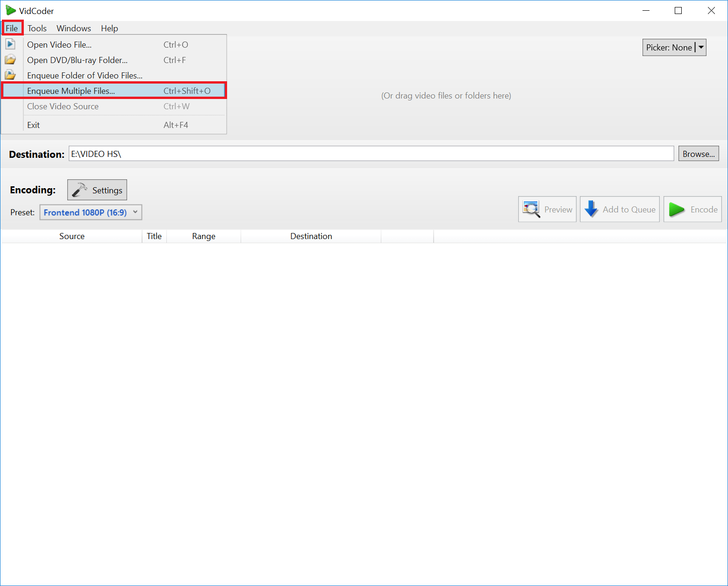The height and width of the screenshot is (586, 728).
Task: Click the magnifier Preview icon
Action: click(531, 209)
